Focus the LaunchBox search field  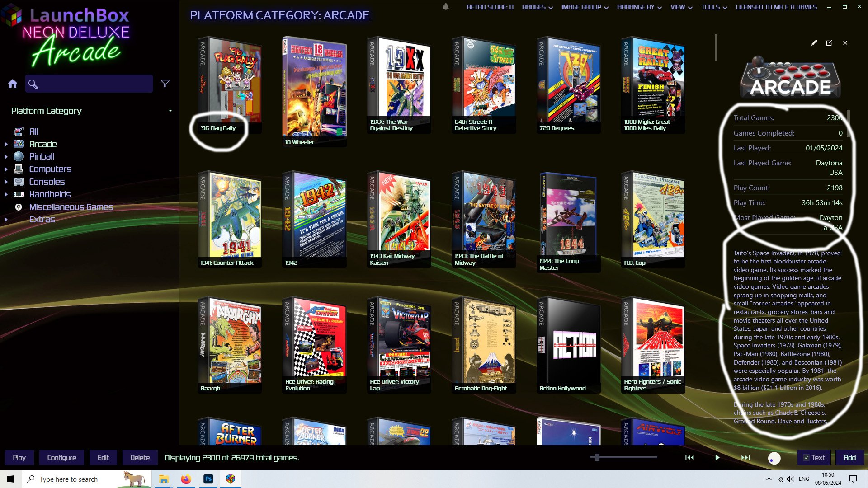tap(89, 84)
